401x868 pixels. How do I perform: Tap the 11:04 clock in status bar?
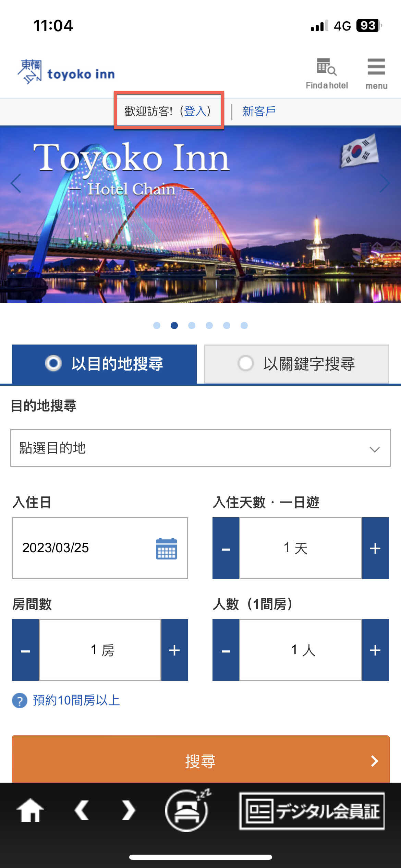click(x=53, y=26)
